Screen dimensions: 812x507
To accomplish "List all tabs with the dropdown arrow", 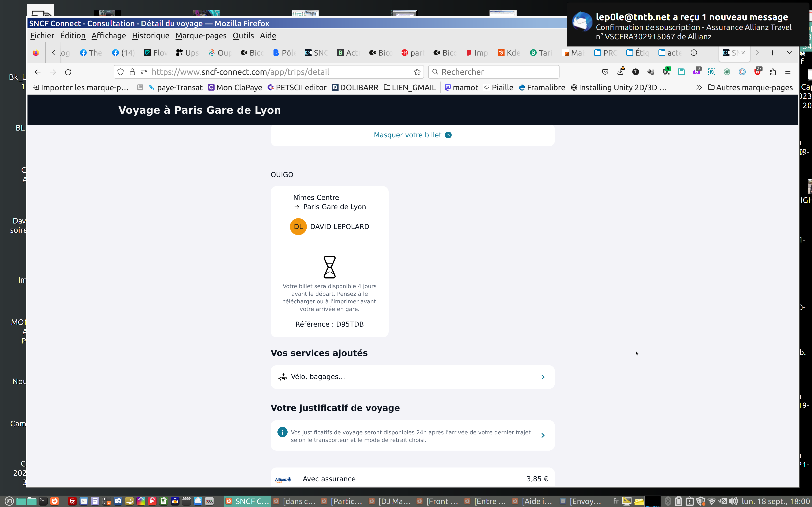I will (789, 53).
